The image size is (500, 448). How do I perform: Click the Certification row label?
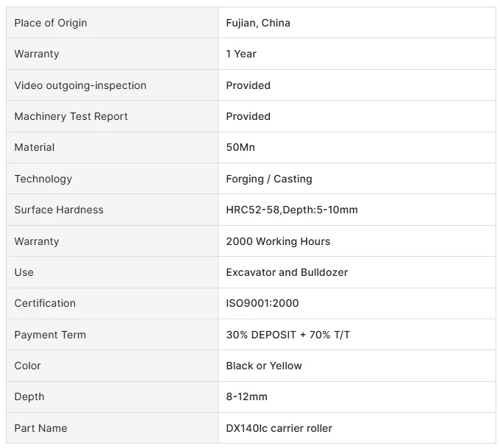45,303
